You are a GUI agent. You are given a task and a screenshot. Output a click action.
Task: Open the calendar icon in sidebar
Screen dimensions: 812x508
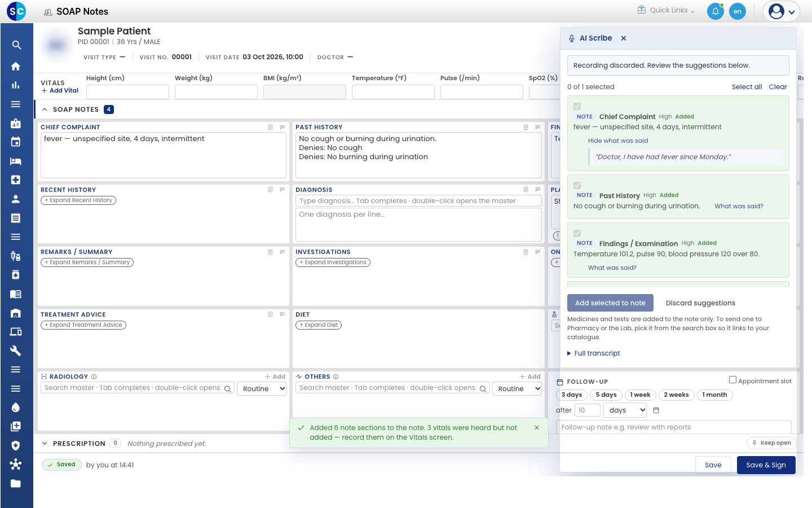(16, 142)
